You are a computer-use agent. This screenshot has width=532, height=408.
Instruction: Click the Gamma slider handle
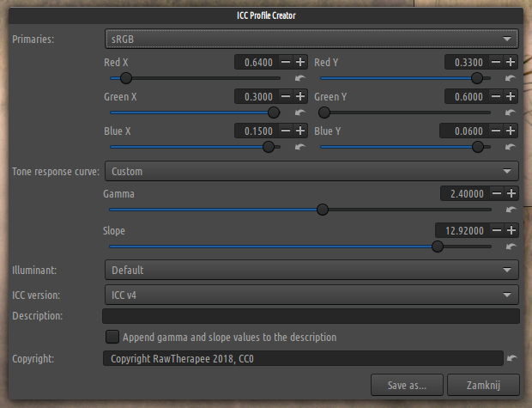click(323, 210)
